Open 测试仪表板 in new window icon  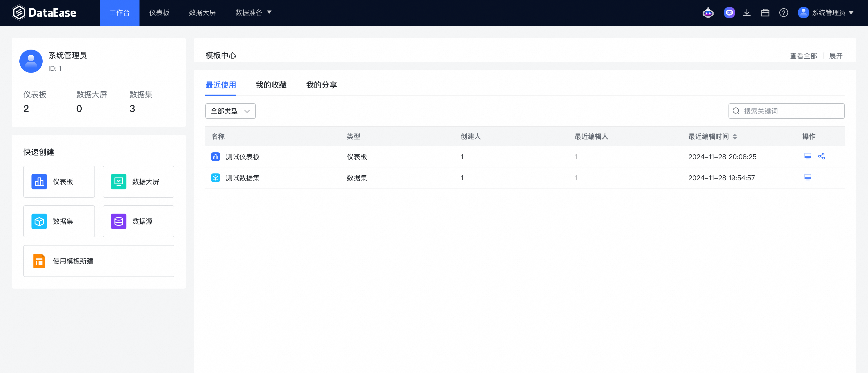[x=808, y=156]
